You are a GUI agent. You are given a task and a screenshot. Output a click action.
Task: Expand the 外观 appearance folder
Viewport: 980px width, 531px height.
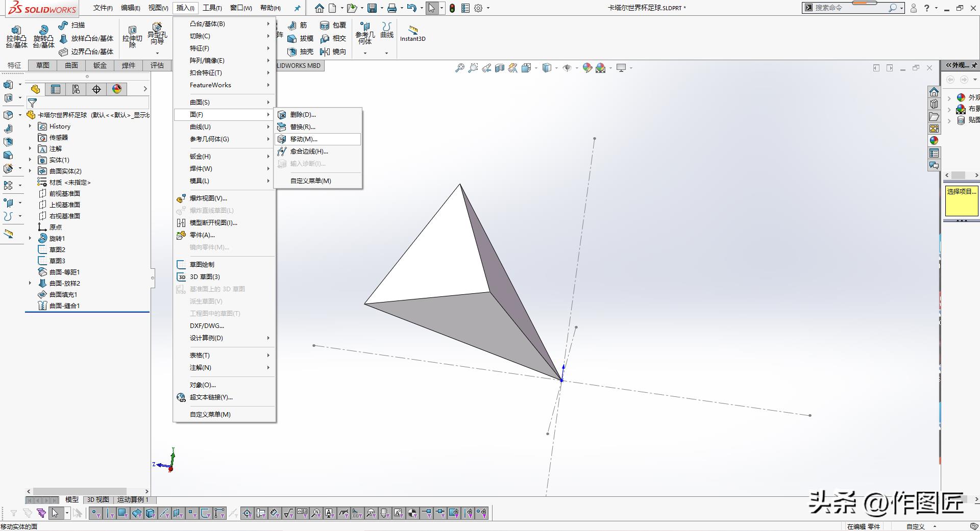tap(949, 97)
